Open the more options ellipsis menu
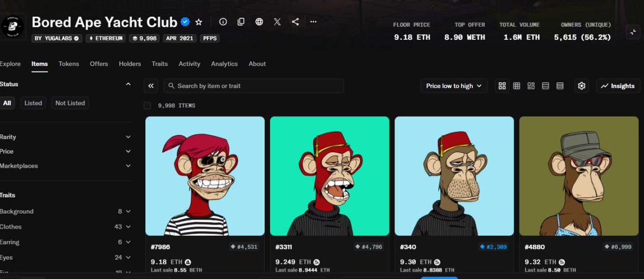 coord(313,22)
